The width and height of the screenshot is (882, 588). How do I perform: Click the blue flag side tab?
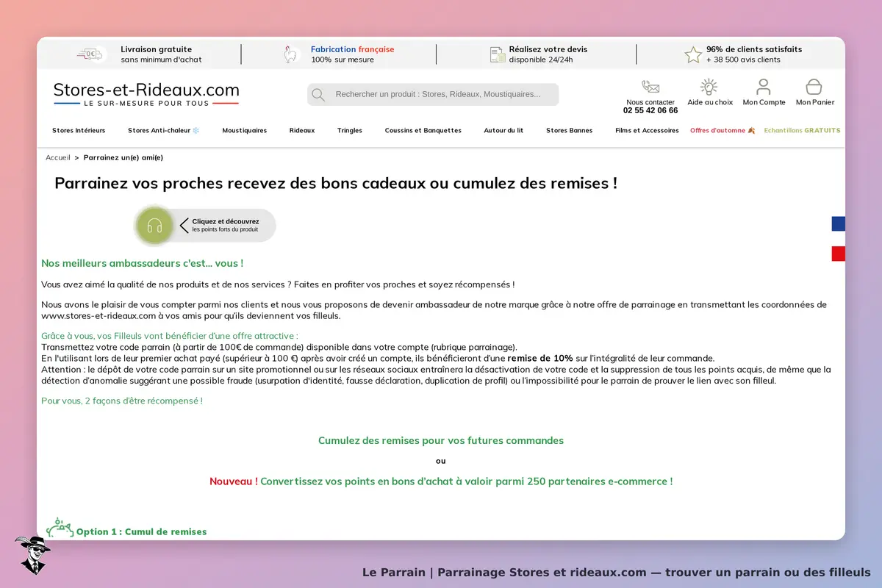(x=839, y=223)
